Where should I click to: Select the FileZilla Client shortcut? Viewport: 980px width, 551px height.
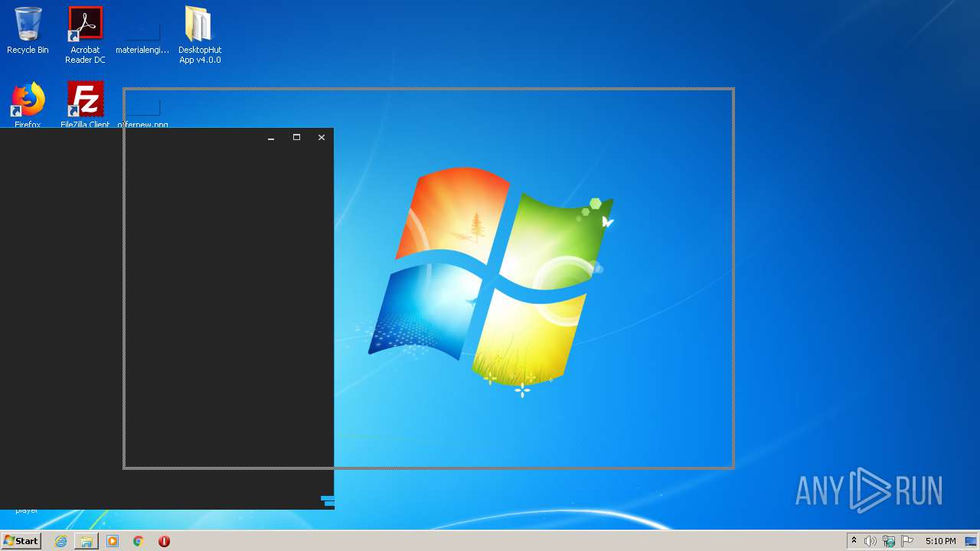click(85, 105)
